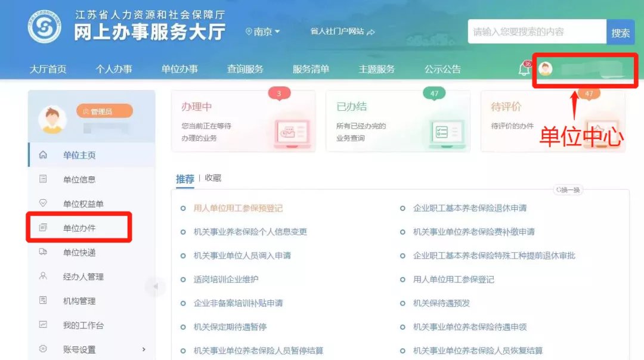The height and width of the screenshot is (360, 644).
Task: Open link 企业职工基本养老保险特殊工种提前退休审批
Action: (494, 255)
